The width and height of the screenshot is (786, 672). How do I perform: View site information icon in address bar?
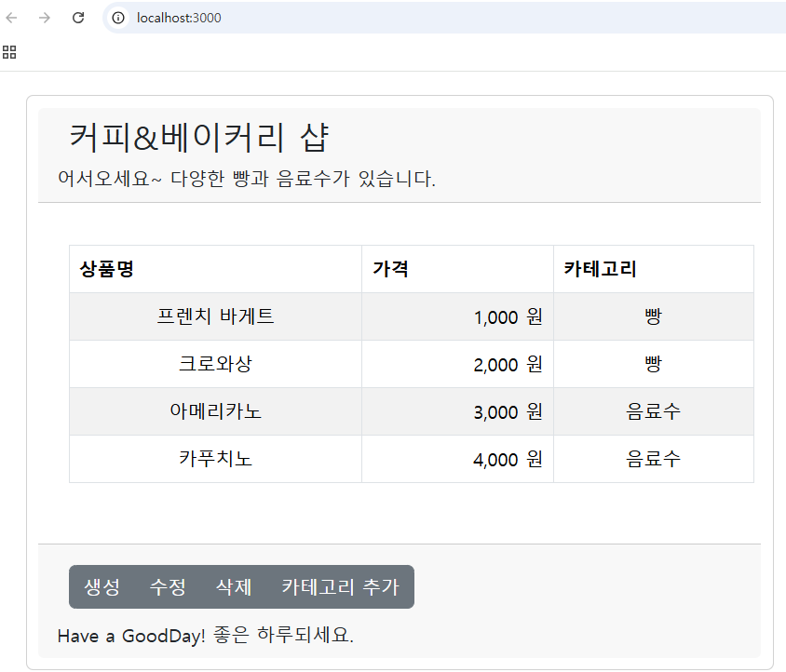118,18
